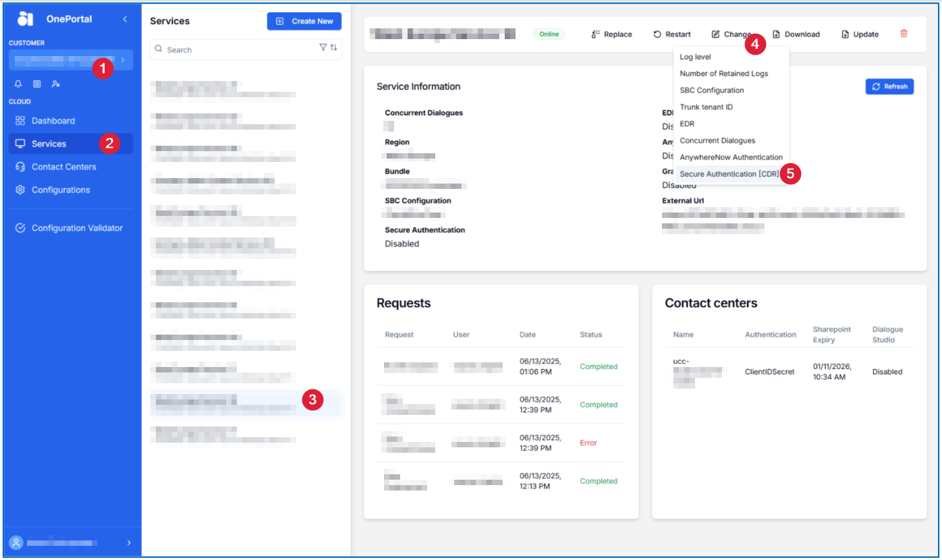942x560 pixels.
Task: Click the Download button
Action: [x=796, y=34]
